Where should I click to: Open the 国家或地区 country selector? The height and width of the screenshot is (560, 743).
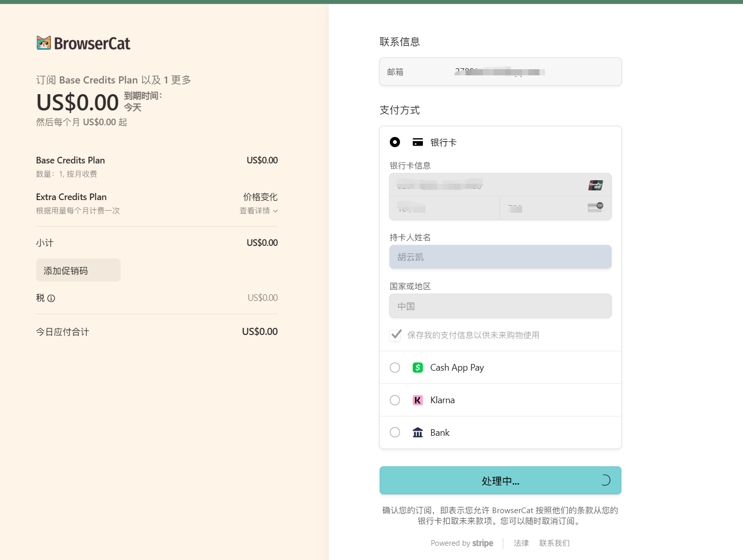pos(500,305)
